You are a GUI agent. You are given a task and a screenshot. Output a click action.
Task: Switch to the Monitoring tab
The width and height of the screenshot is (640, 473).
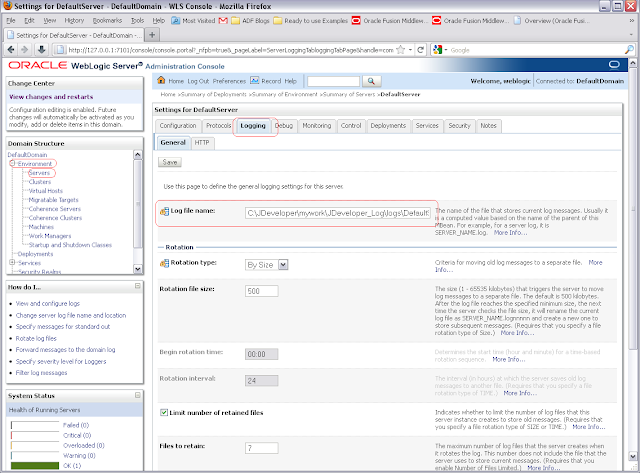(x=317, y=126)
